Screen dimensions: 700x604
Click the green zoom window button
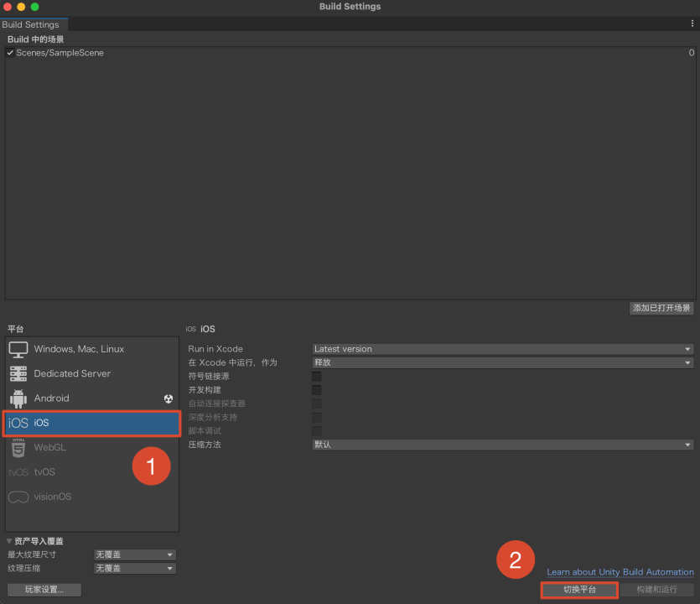[x=35, y=7]
